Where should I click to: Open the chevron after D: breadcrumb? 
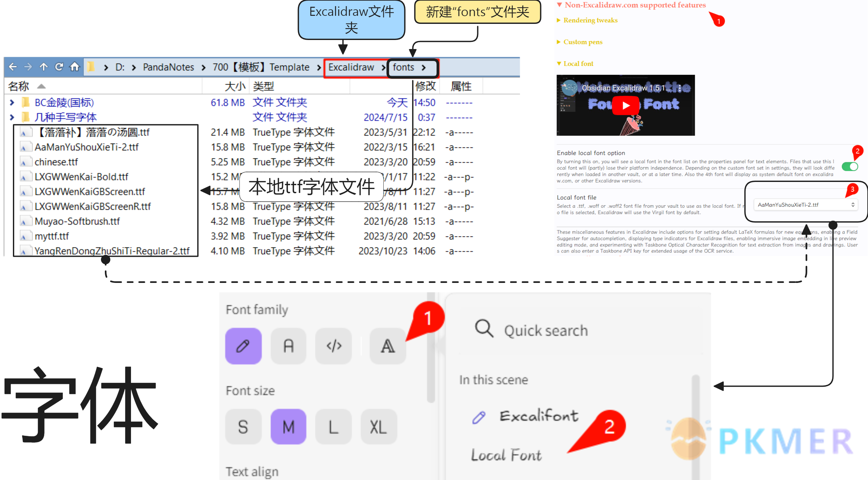pos(134,67)
